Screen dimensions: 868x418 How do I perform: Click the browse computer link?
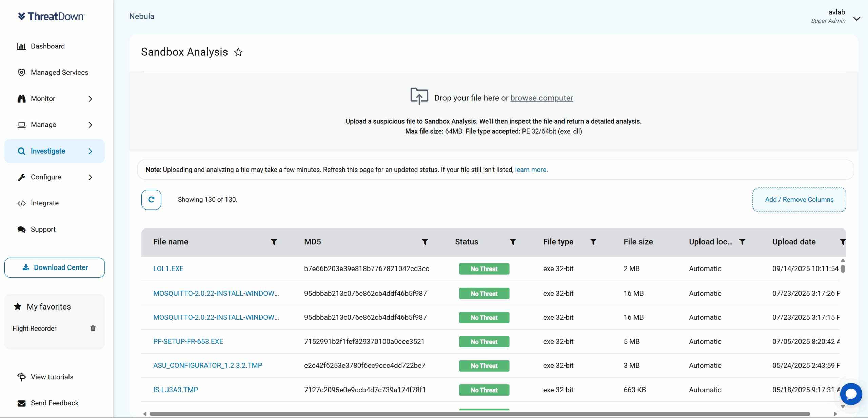(x=541, y=98)
